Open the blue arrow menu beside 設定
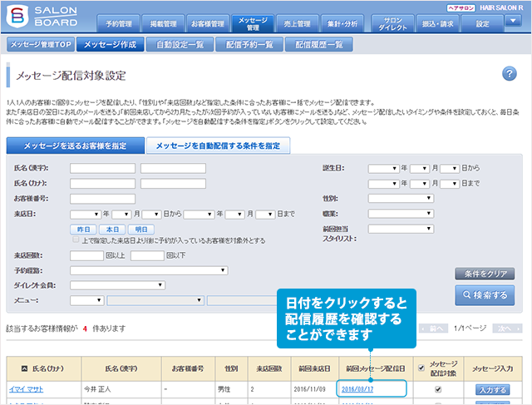532x405 pixels. click(512, 22)
